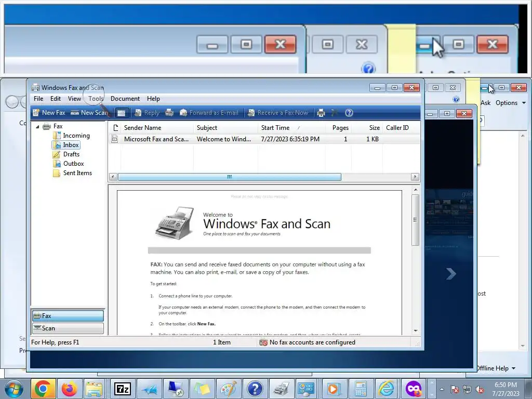The width and height of the screenshot is (532, 399).
Task: Open Google Chrome from taskbar
Action: coord(43,389)
